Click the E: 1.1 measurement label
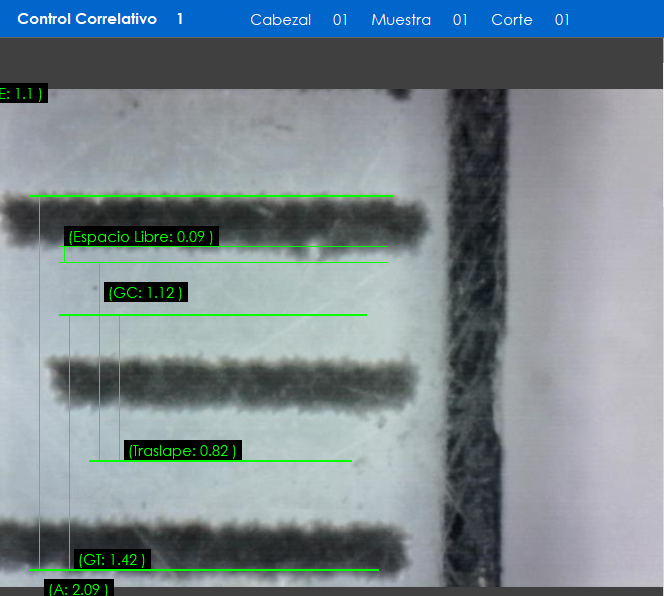The width and height of the screenshot is (664, 596). (22, 94)
